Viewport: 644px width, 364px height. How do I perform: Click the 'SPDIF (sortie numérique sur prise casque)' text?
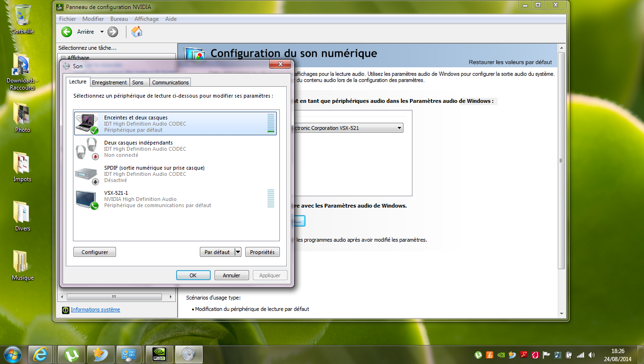(x=154, y=168)
